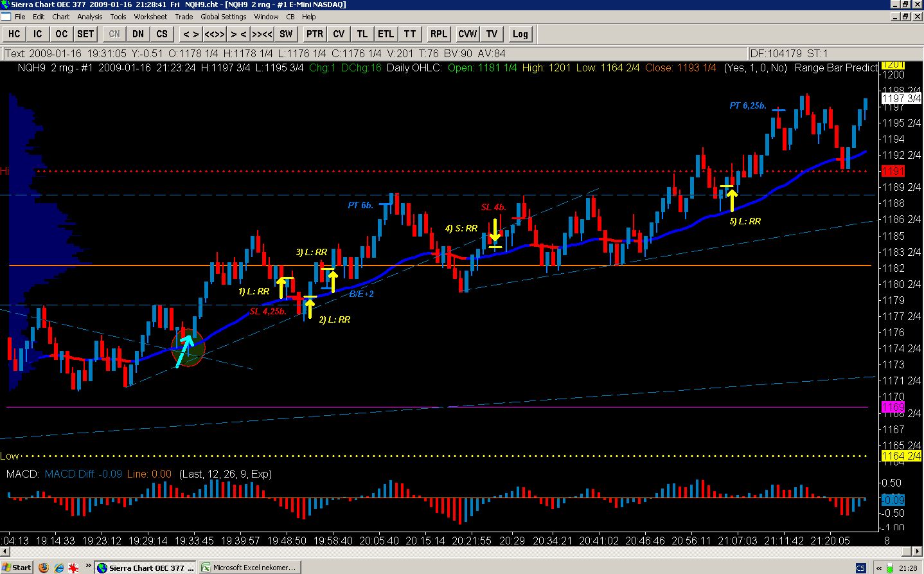Open the Worksheet menu
The width and height of the screenshot is (924, 574).
(150, 17)
